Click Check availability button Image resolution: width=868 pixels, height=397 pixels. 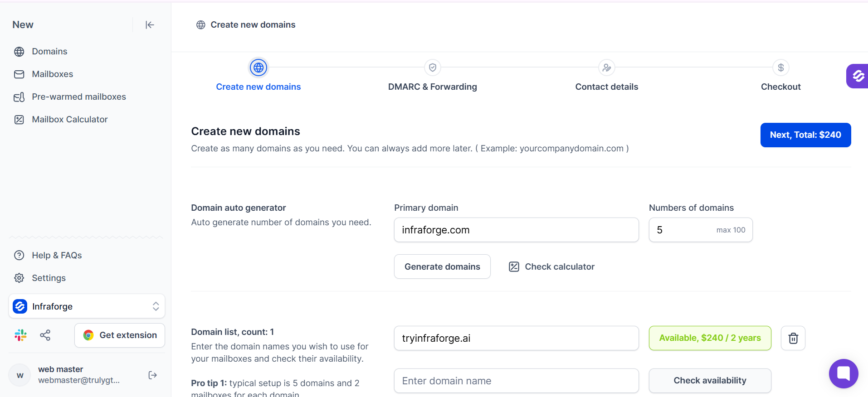tap(710, 381)
